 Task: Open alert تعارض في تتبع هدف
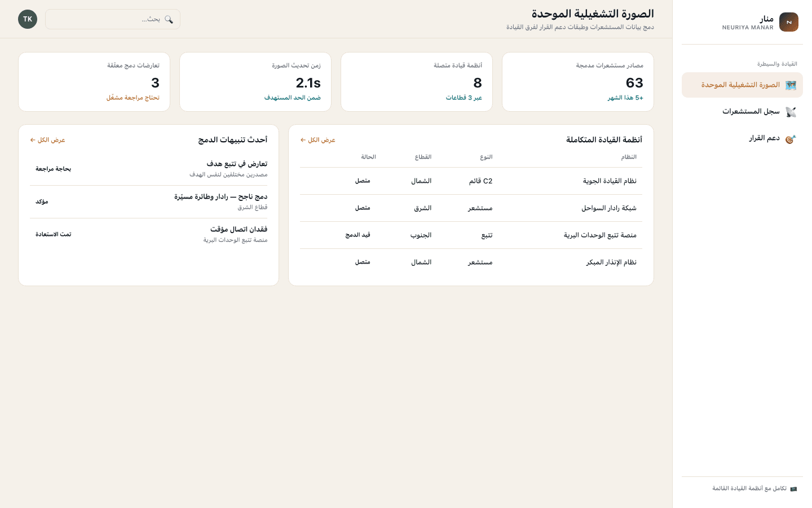point(149,169)
